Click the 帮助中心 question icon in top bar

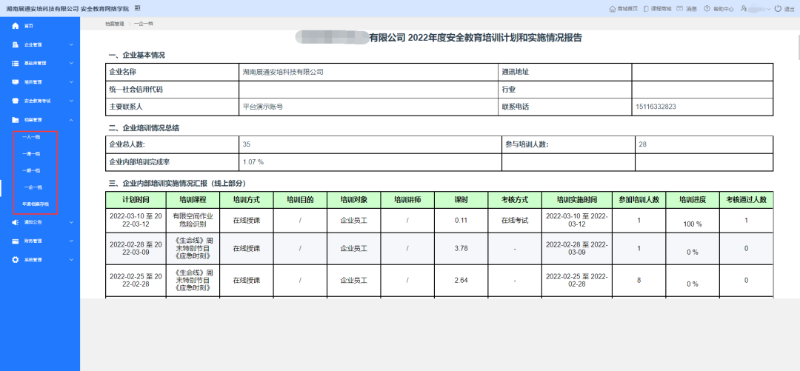(707, 9)
